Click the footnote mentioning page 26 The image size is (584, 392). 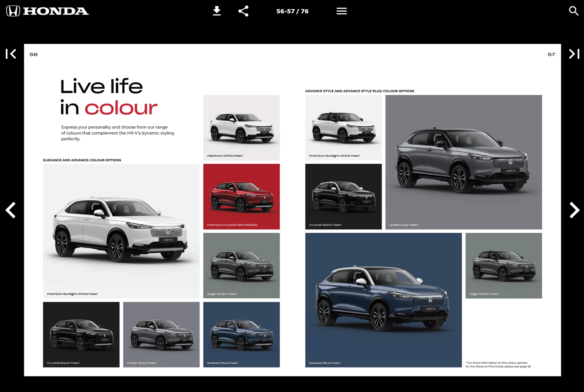[x=498, y=364]
